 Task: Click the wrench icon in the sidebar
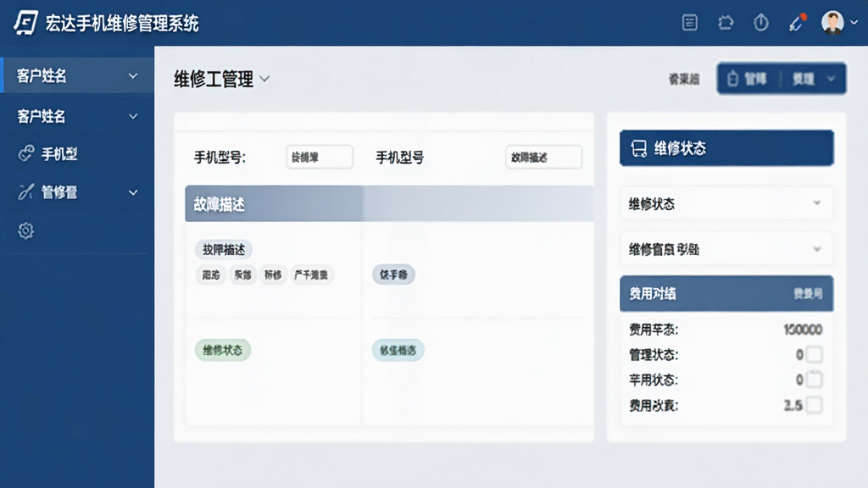tap(26, 192)
